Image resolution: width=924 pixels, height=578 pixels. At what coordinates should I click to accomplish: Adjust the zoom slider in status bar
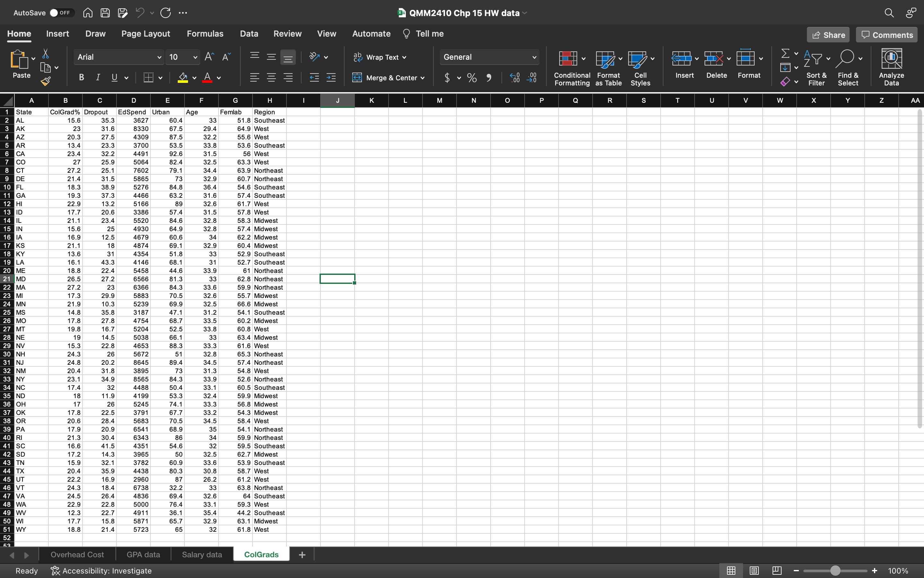[x=835, y=571]
